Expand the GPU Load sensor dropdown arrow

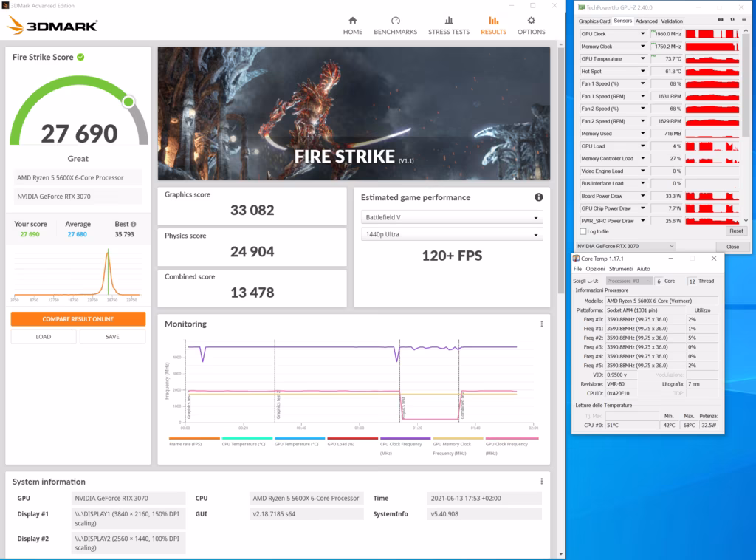[643, 146]
